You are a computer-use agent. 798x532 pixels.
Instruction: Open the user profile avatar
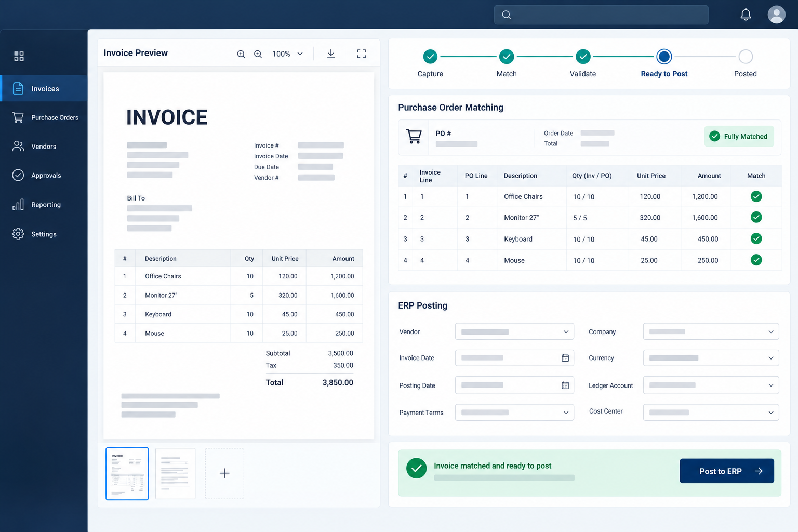click(776, 15)
